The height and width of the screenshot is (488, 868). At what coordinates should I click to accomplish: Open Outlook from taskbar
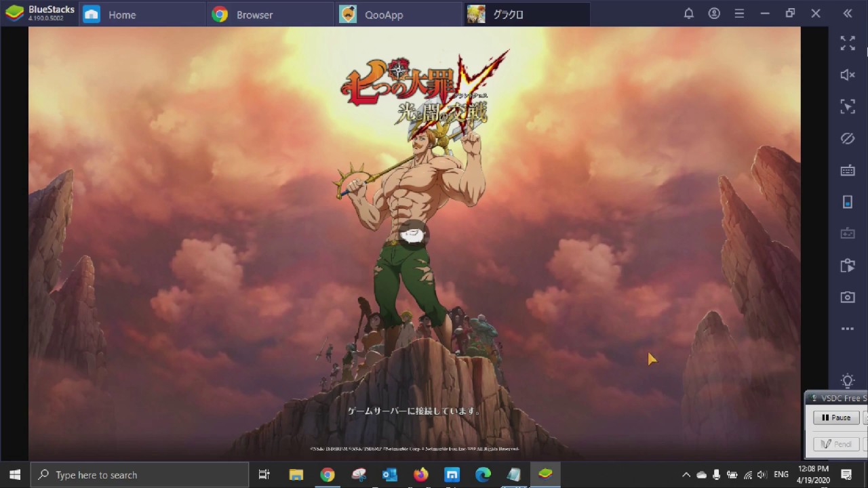coord(390,474)
